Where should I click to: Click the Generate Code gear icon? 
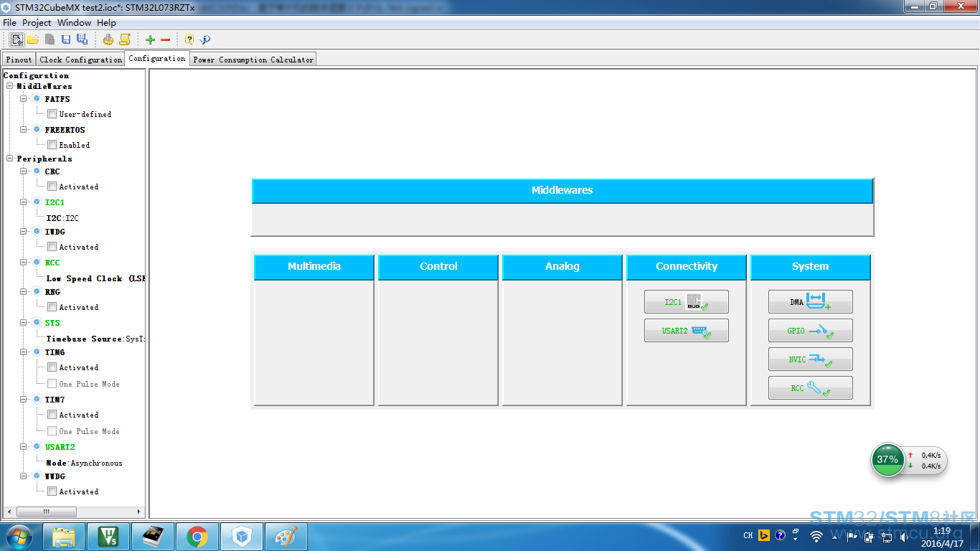(x=108, y=39)
